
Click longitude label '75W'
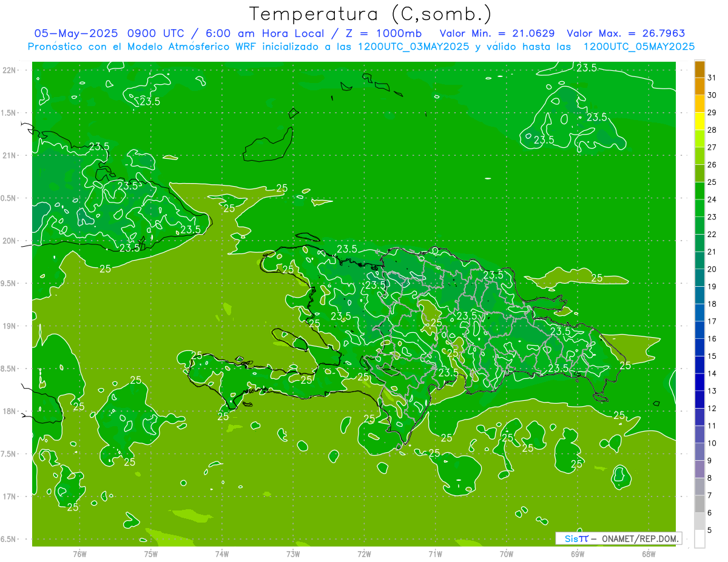[150, 554]
